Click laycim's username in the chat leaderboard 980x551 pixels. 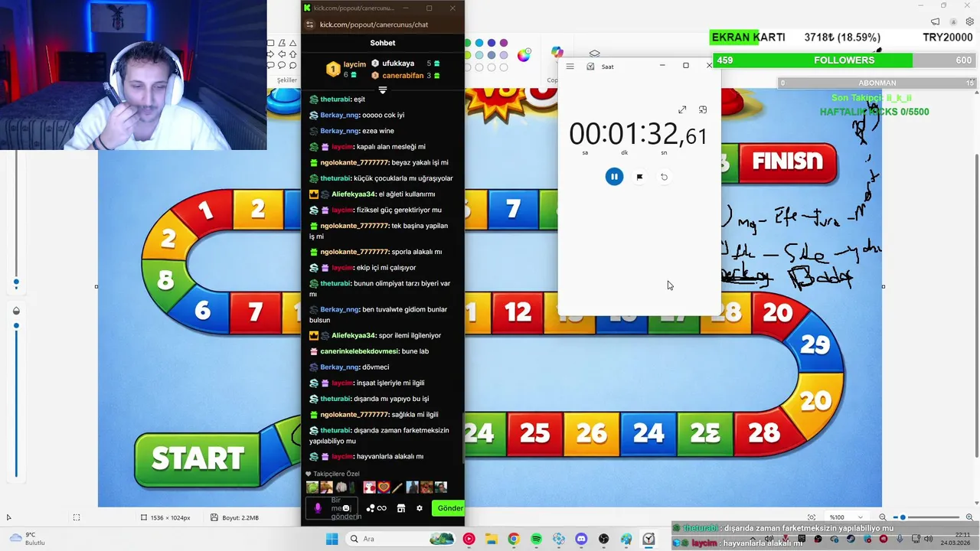[x=354, y=64]
